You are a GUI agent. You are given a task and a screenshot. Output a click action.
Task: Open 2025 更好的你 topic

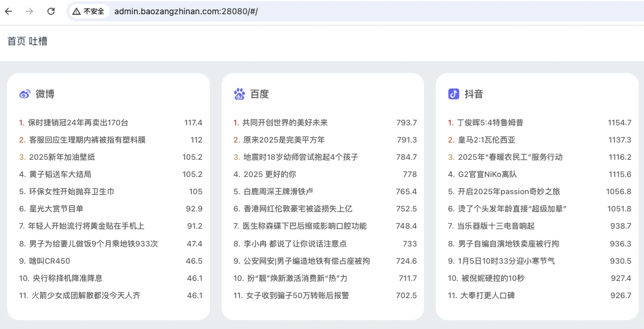270,175
